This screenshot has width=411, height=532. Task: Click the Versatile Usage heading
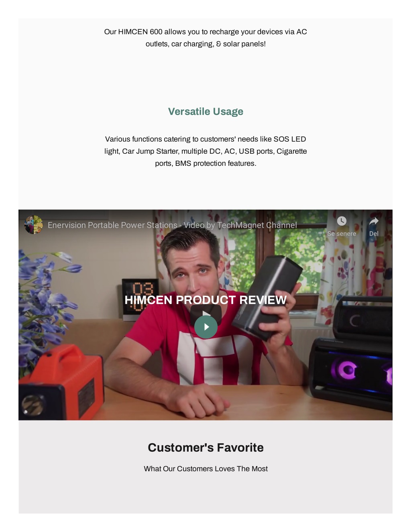[x=205, y=112]
